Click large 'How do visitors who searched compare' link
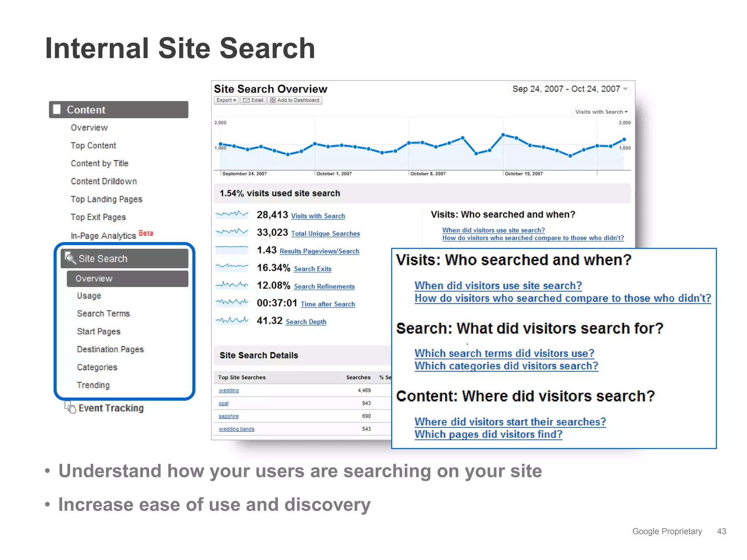This screenshot has height=560, width=747. coord(563,298)
